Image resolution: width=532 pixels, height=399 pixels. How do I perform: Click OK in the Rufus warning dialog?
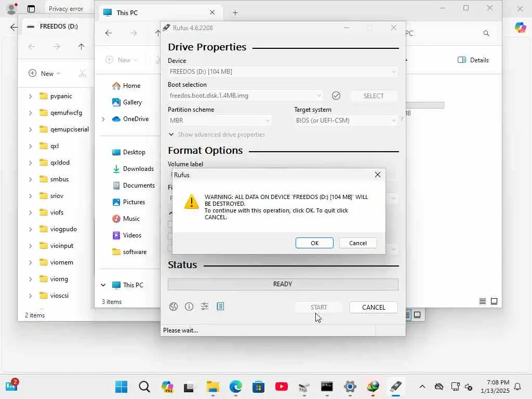pyautogui.click(x=314, y=243)
